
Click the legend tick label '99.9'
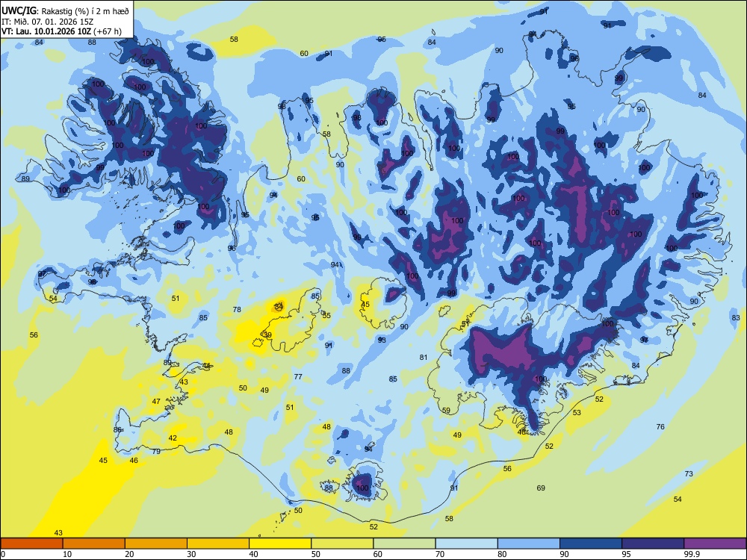(692, 554)
